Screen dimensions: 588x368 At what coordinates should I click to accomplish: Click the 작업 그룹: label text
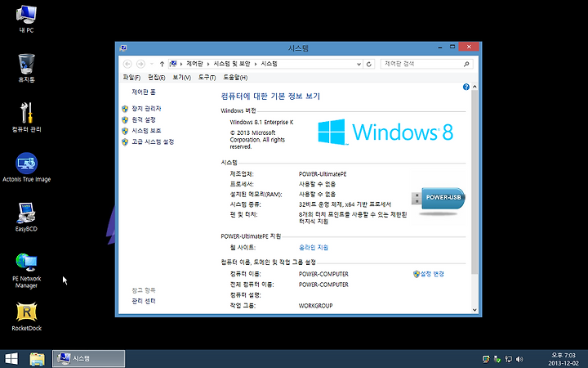click(243, 306)
